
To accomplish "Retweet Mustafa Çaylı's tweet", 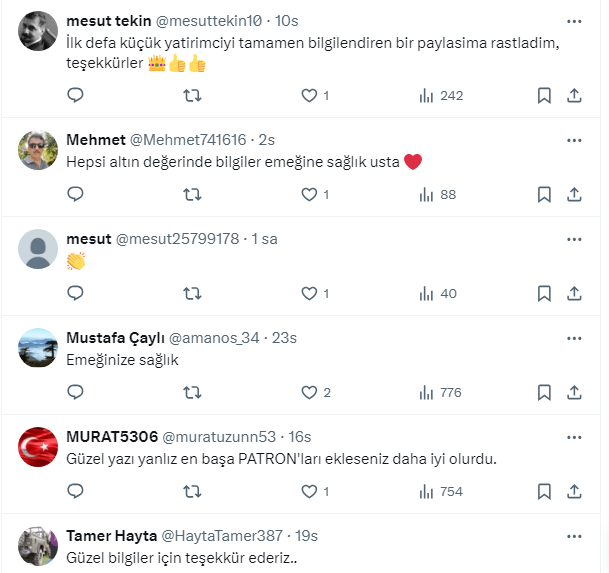I will pyautogui.click(x=193, y=393).
